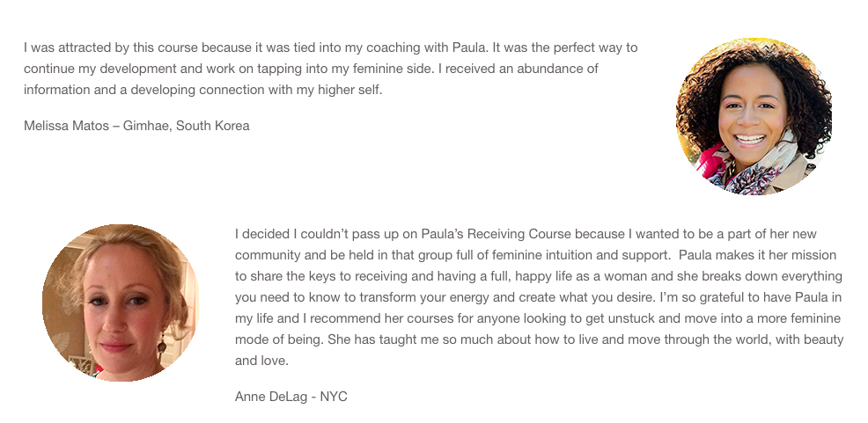
Task: Click the line beginning "to share the keys to receiving"
Action: [539, 276]
